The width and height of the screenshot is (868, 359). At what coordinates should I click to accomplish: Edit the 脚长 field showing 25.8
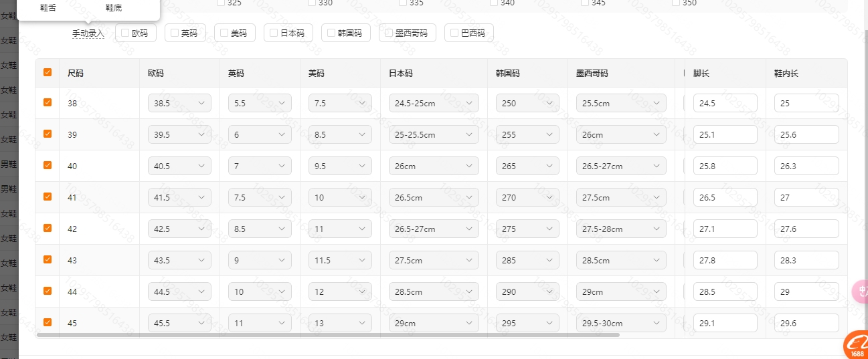725,166
